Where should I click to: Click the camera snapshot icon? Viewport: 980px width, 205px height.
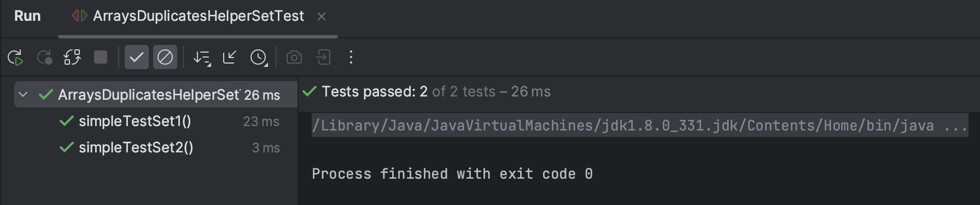tap(294, 57)
